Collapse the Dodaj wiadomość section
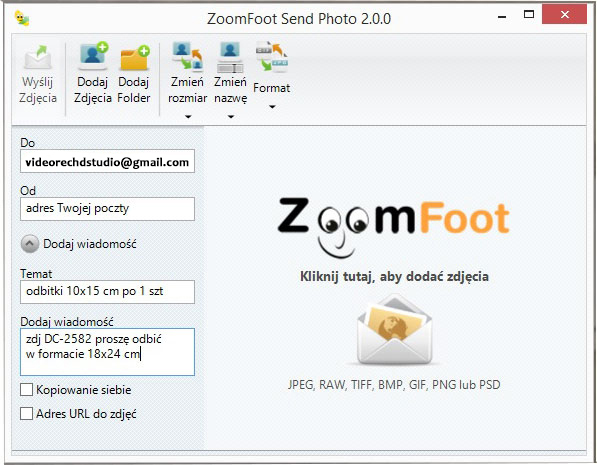The width and height of the screenshot is (597, 465). [x=30, y=244]
